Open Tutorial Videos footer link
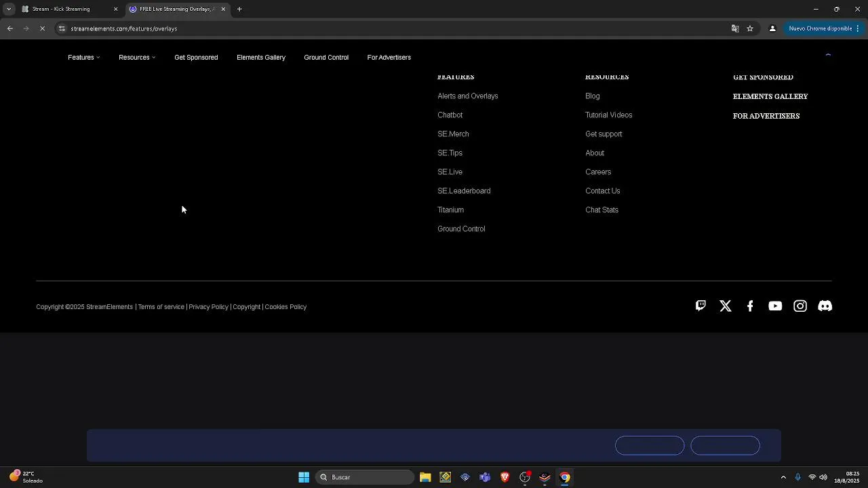The height and width of the screenshot is (488, 868). pos(609,115)
